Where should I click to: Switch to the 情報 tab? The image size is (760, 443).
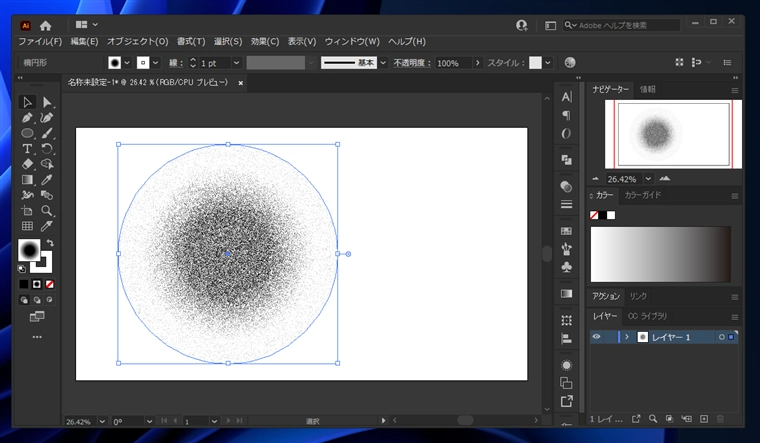coord(648,89)
